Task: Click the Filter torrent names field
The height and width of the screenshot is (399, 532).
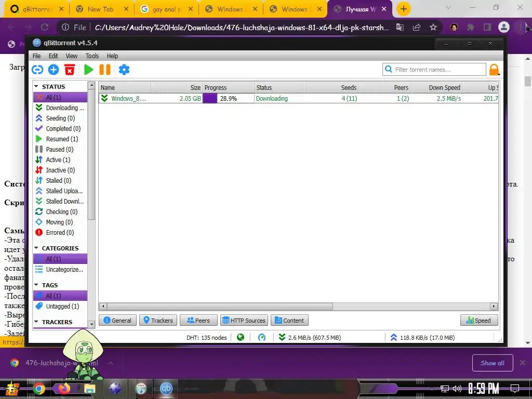Action: point(434,70)
